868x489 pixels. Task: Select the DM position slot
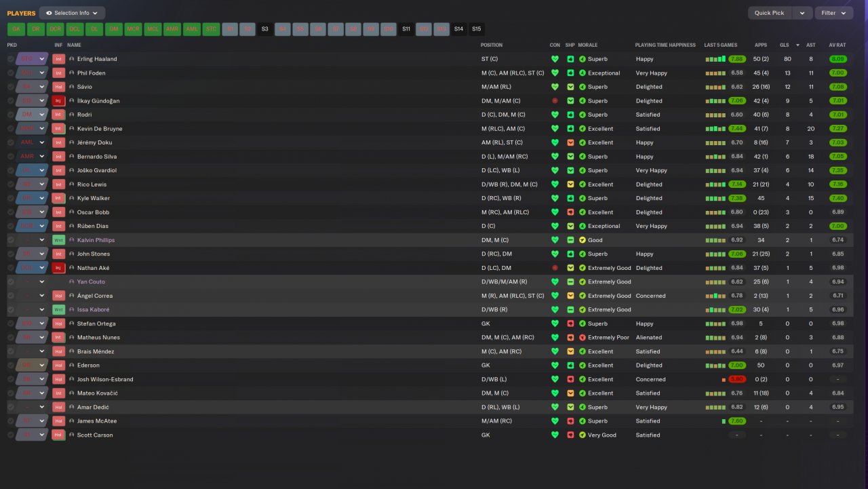coord(114,29)
